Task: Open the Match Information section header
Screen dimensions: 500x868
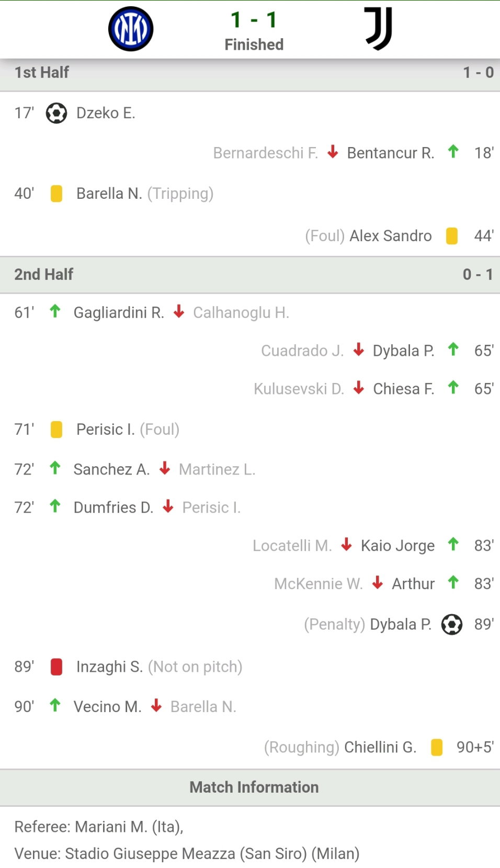Action: (250, 787)
